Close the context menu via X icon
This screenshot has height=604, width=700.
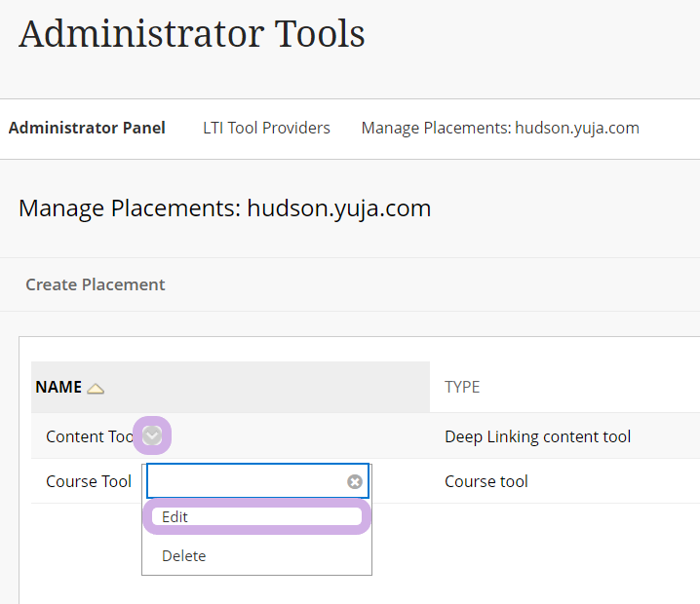coord(355,482)
